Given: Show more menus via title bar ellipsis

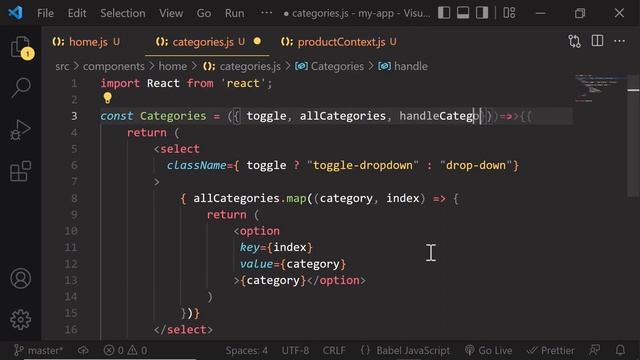Looking at the screenshot, I should [x=266, y=13].
